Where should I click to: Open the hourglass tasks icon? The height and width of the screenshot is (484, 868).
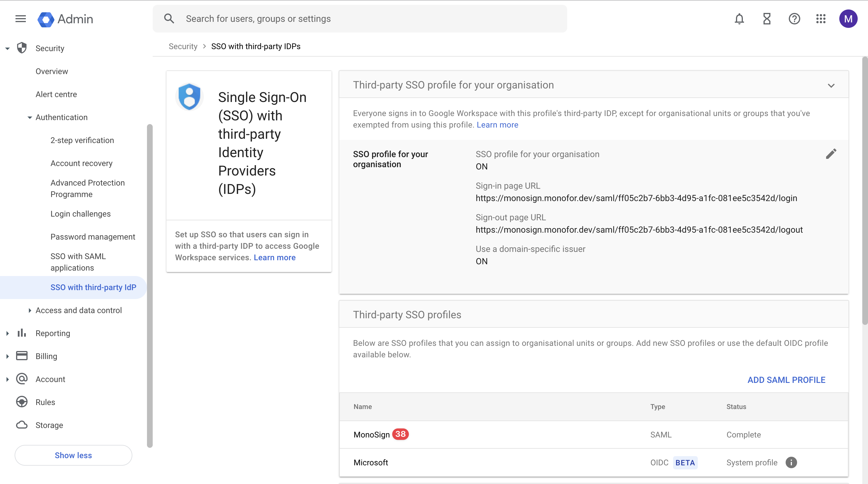point(767,19)
